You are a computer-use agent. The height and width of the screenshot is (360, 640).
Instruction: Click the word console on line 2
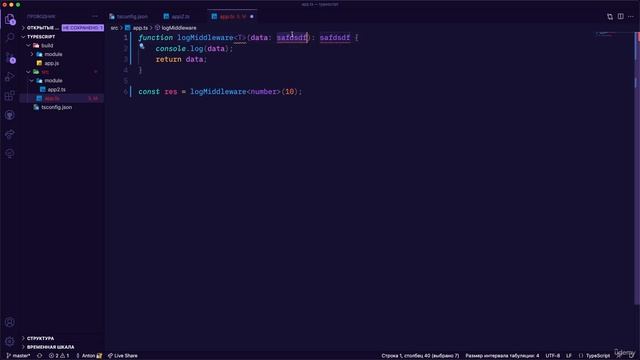(x=171, y=49)
